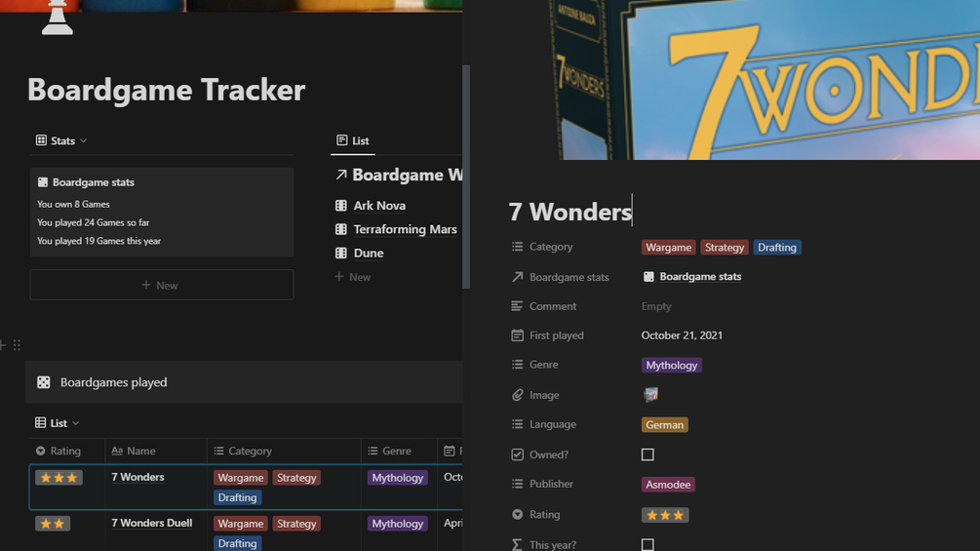Click the Terraforming Mars page icon
This screenshot has height=551, width=980.
[x=340, y=229]
